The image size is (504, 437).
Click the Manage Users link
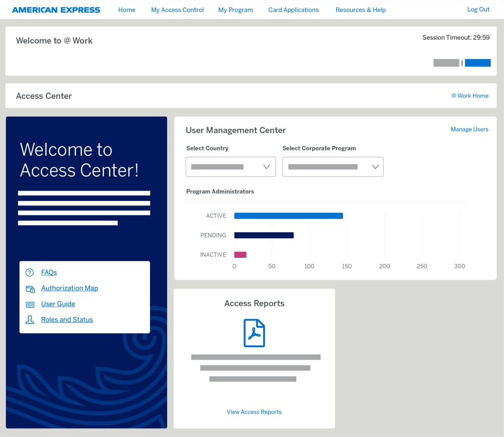coord(469,130)
